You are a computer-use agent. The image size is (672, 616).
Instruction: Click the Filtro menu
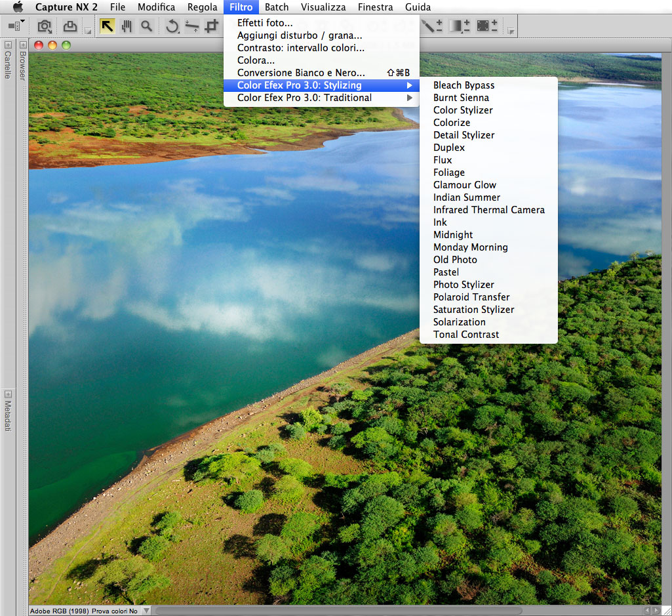tap(241, 7)
